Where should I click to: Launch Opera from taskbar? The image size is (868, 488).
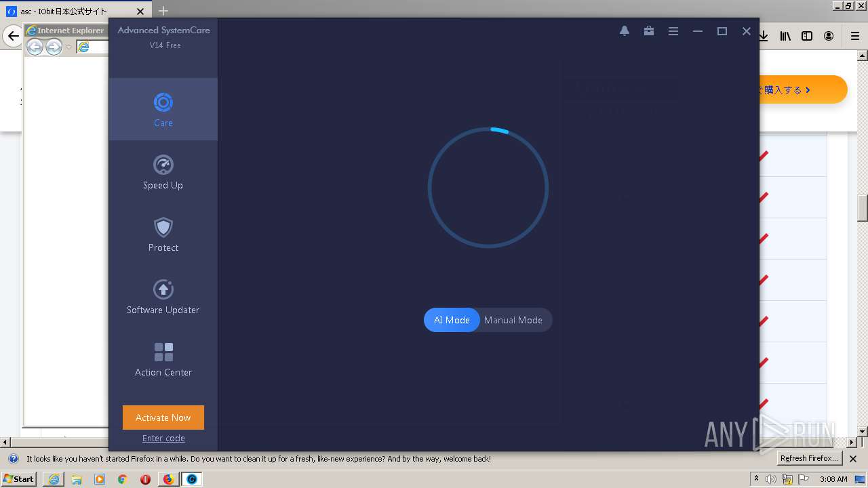click(x=146, y=479)
